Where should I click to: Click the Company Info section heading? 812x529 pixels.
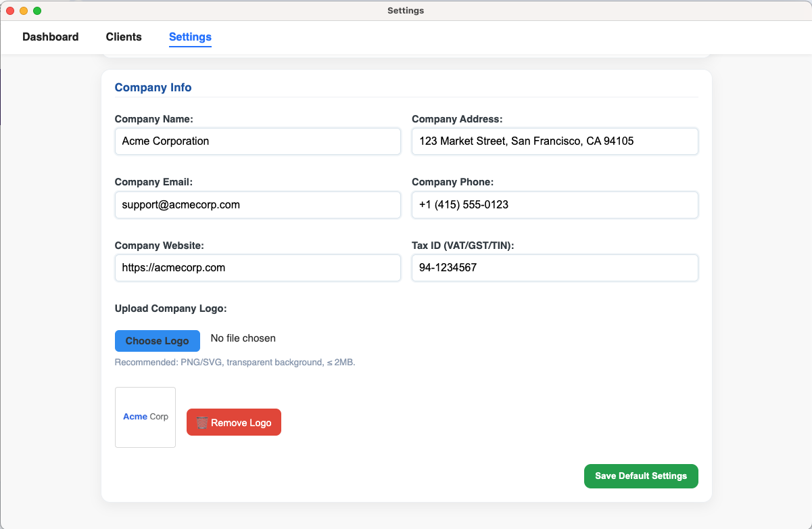[x=153, y=88]
